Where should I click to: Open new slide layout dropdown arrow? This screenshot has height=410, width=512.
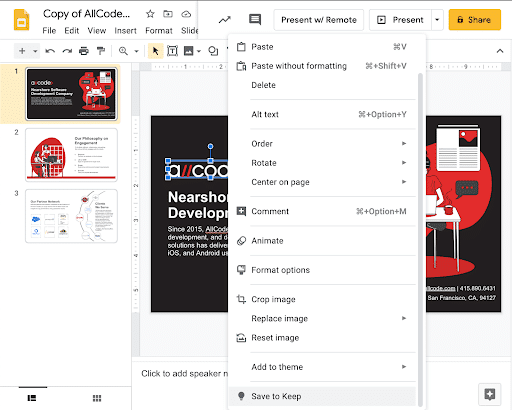35,51
